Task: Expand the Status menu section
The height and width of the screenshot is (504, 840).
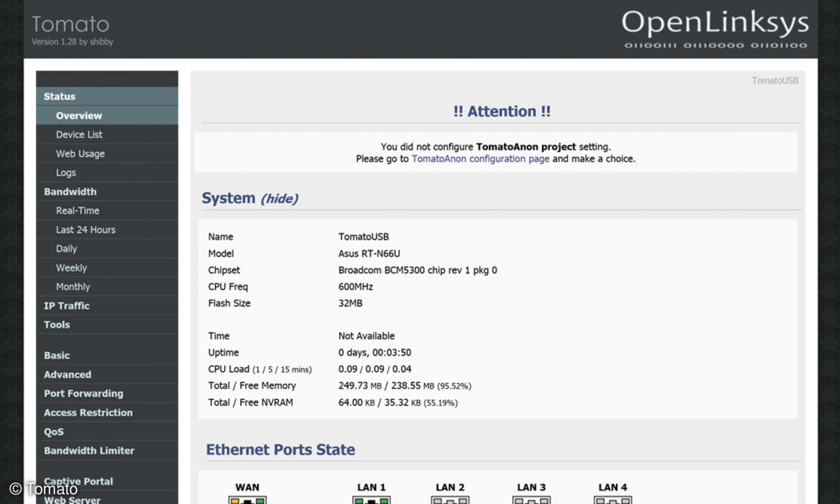Action: 59,96
